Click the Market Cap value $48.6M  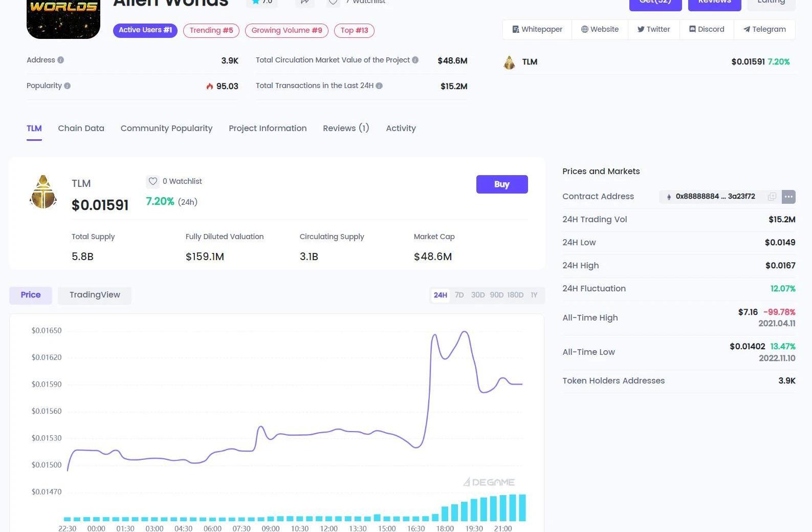(433, 257)
